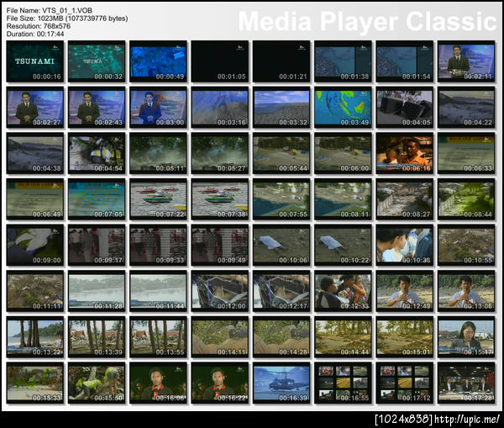Select the thumbnail at 00:16:06
This screenshot has width=504, height=428.
coord(158,383)
